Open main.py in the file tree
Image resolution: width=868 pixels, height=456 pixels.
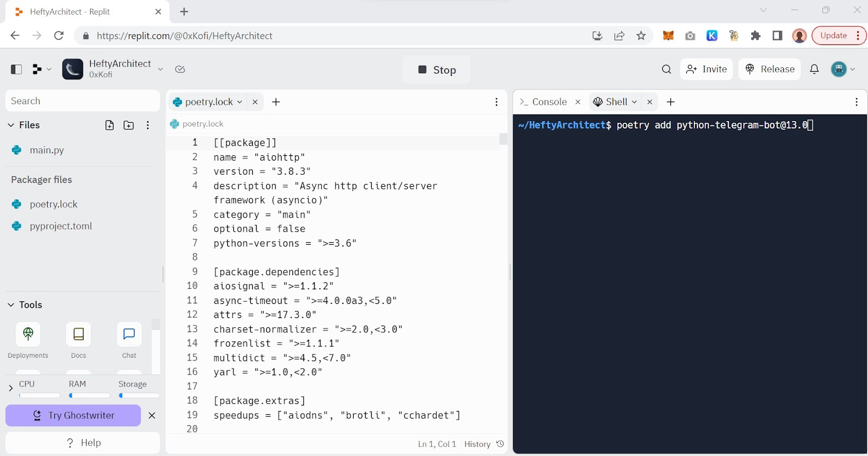[x=47, y=150]
